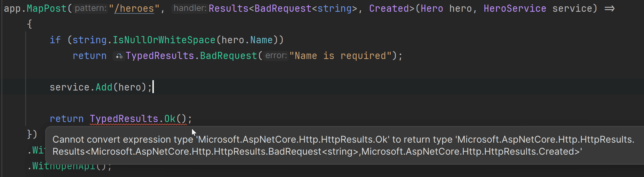Screen dimensions: 644x177
Task: Click the BadRequest method after TypedResults
Action: 228,56
